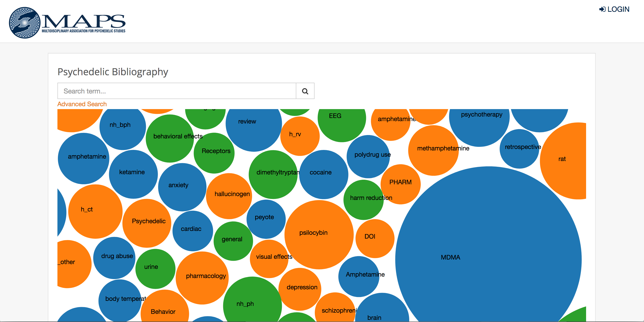Select the behavioral effects bubble
The height and width of the screenshot is (322, 644).
[170, 138]
